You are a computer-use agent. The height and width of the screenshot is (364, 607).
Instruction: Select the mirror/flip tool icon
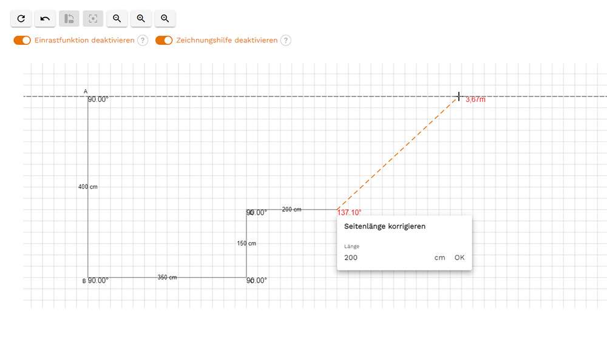click(x=69, y=18)
